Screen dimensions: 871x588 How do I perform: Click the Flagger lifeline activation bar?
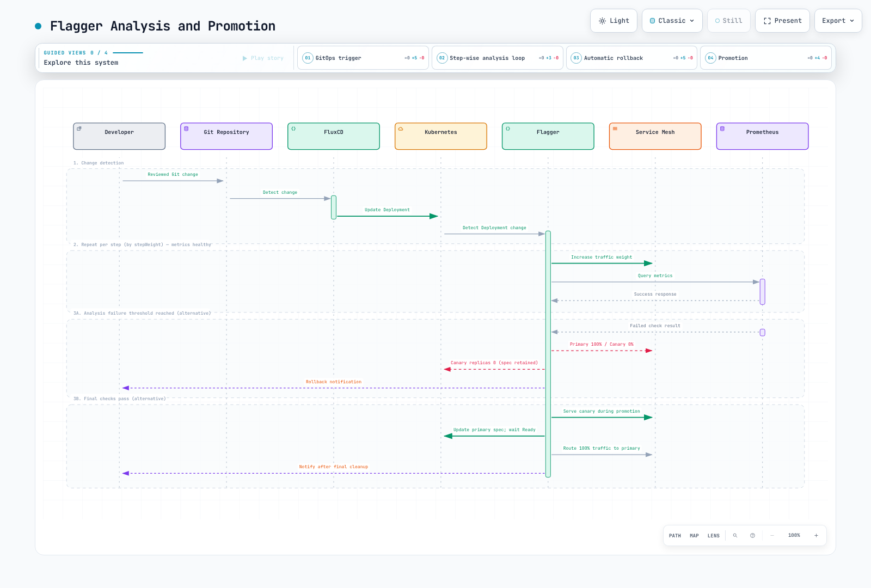tap(548, 354)
